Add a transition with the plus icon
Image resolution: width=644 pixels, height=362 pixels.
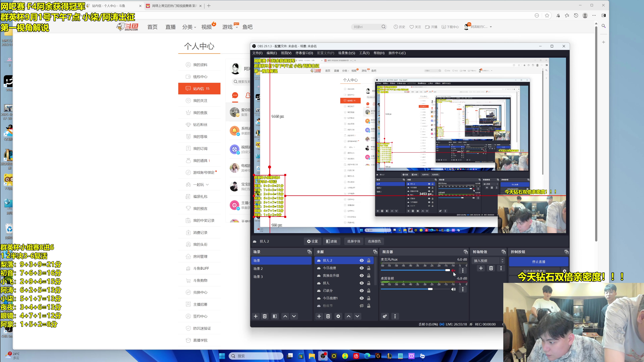(x=481, y=268)
